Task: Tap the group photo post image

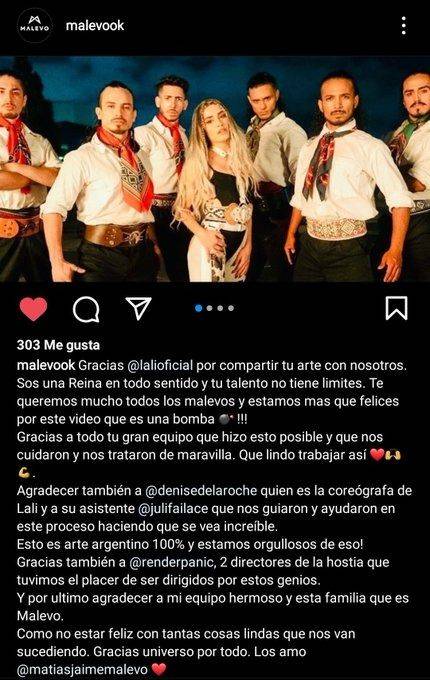Action: [x=215, y=169]
